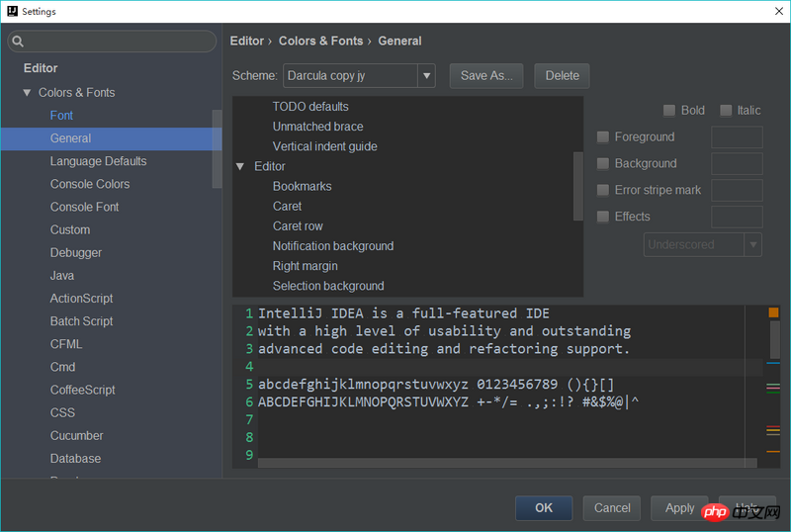
Task: Open Language Defaults settings
Action: (x=98, y=161)
